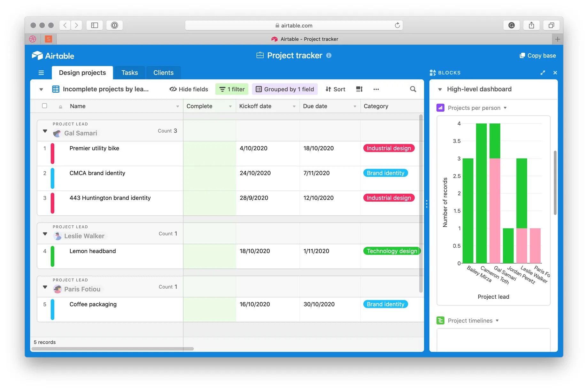Expand blocks panel to fullscreen
The image size is (588, 390).
[x=543, y=73]
